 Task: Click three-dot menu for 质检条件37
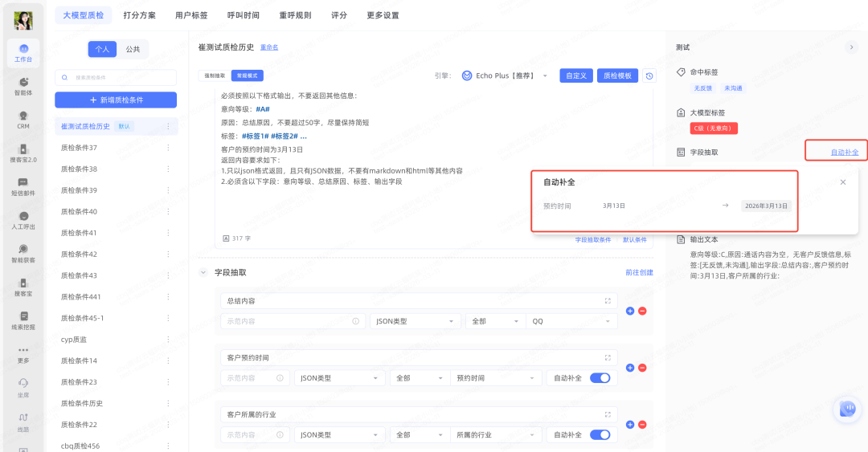(168, 148)
